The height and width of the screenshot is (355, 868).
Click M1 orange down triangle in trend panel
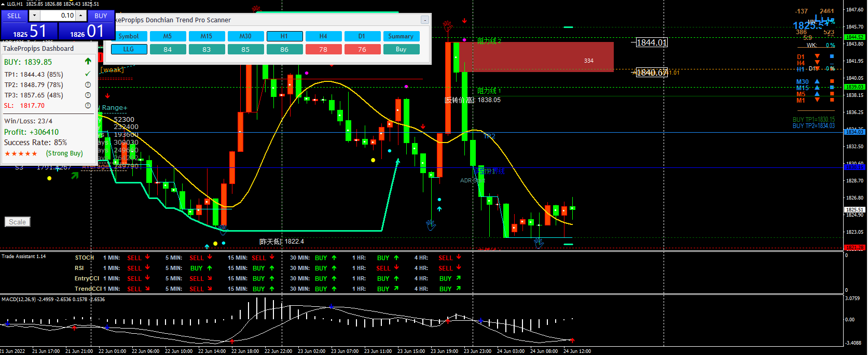tap(817, 100)
